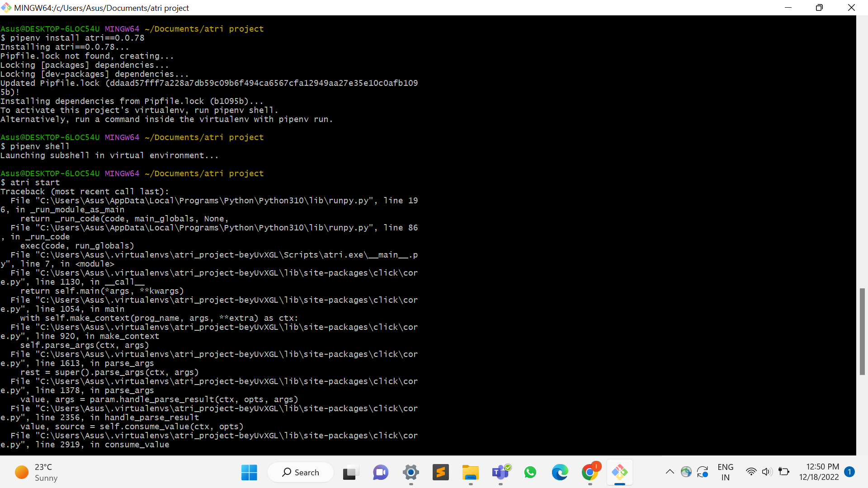Toggle Wi-Fi from the network icon
Viewport: 868px width, 488px height.
coord(751,472)
